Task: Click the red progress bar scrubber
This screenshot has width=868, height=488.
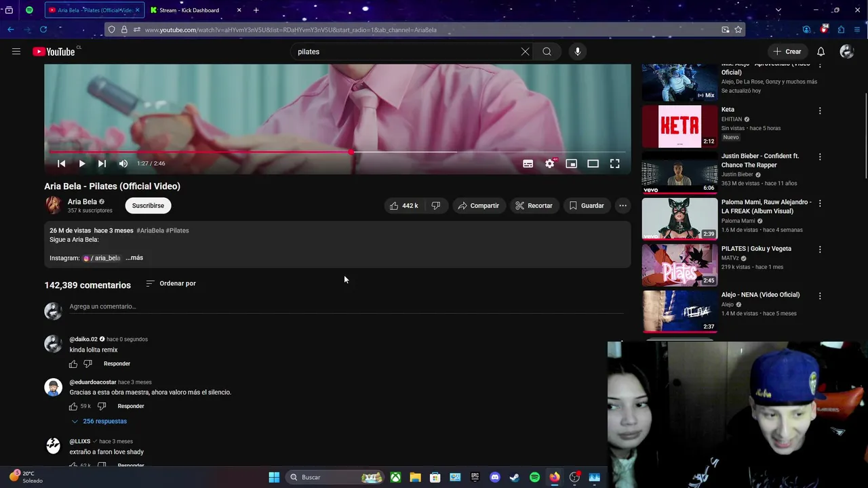Action: tap(351, 152)
